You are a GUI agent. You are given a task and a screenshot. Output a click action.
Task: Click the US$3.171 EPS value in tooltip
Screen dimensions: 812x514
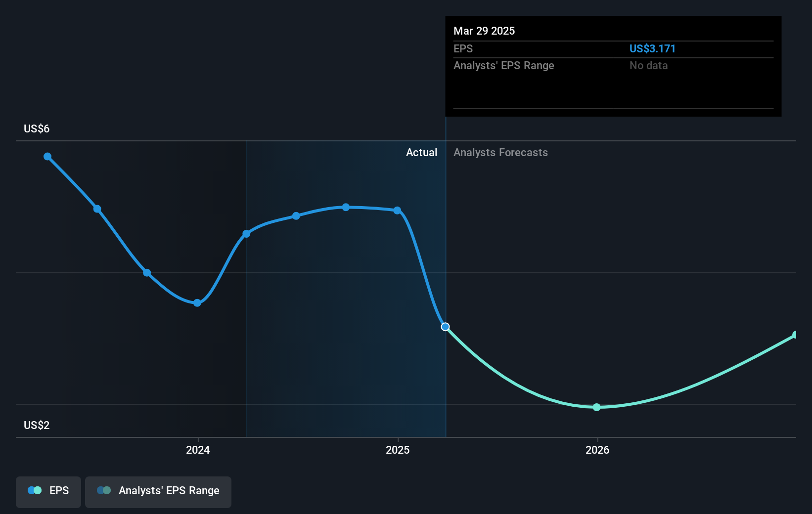pos(652,48)
